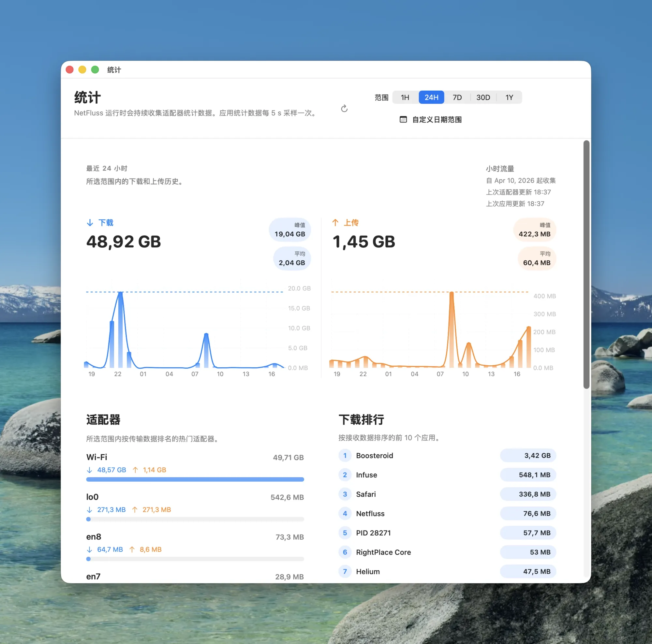The image size is (652, 644).
Task: Click the refresh statistics icon
Action: point(344,108)
